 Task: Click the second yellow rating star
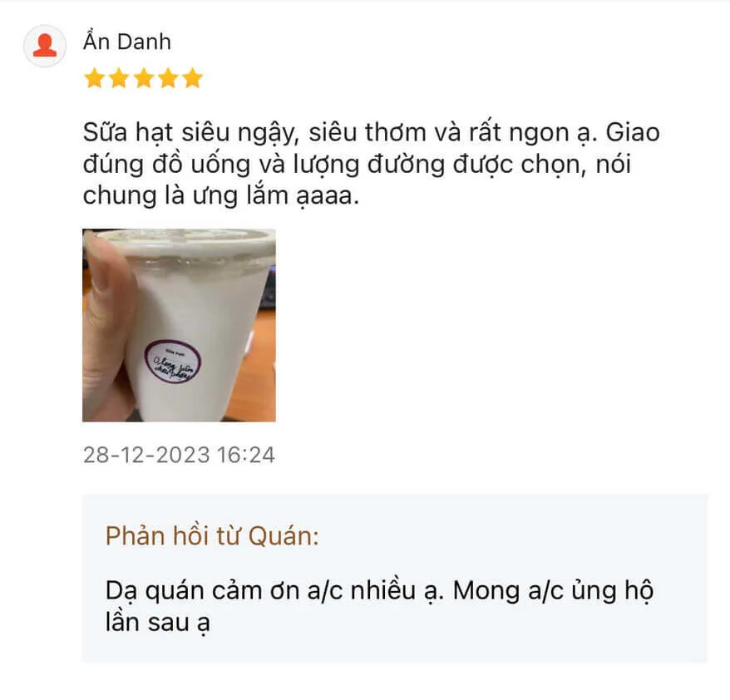[119, 77]
